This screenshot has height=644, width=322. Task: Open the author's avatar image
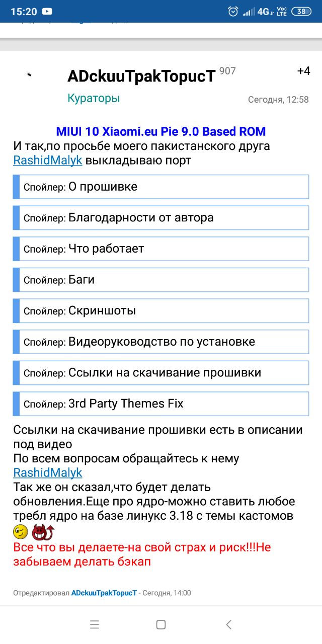[29, 74]
